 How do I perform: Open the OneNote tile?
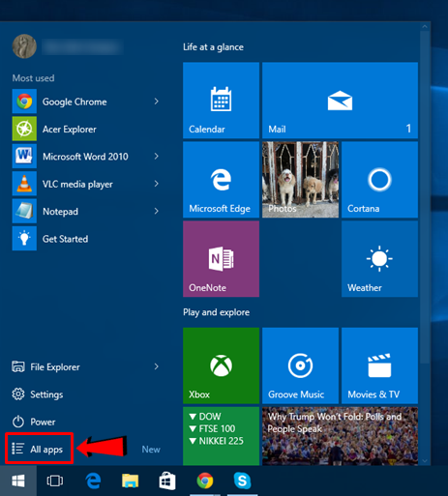click(221, 259)
